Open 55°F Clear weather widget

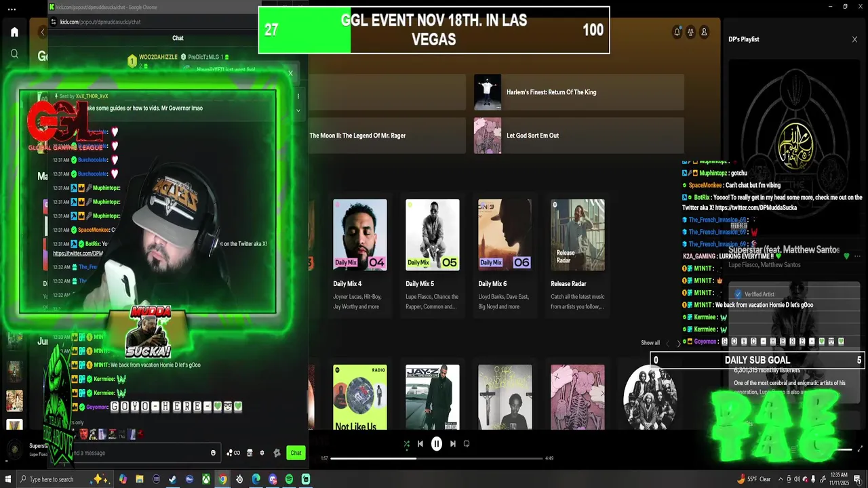pos(754,479)
